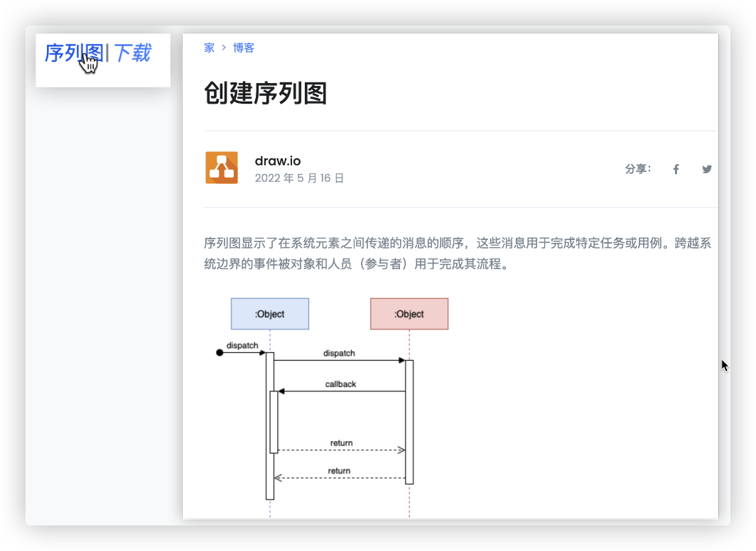Click the 分享 label
The height and width of the screenshot is (551, 756).
point(637,169)
